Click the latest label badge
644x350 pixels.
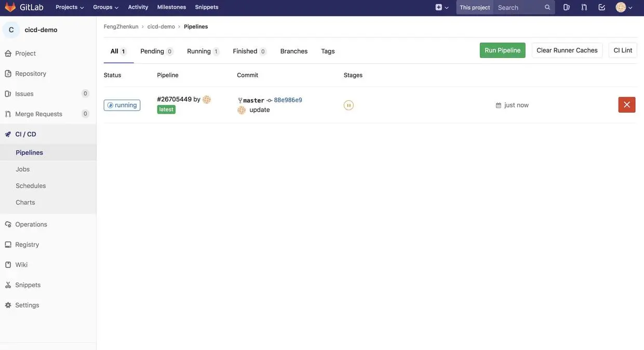click(166, 110)
